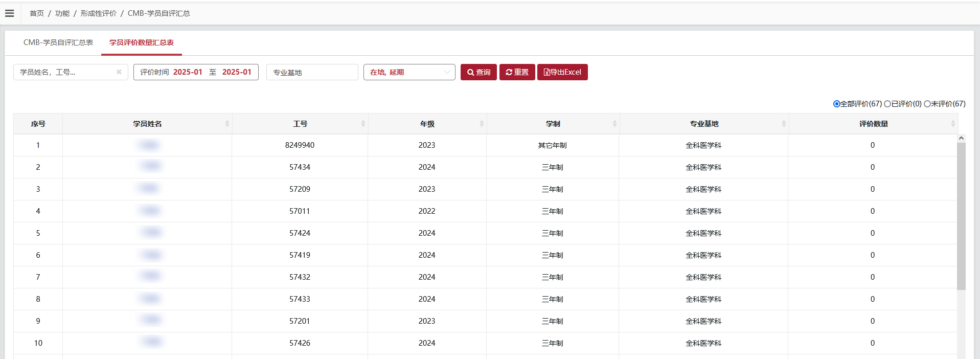980x359 pixels.
Task: Select 已评价(0) radio option
Action: pyautogui.click(x=887, y=104)
